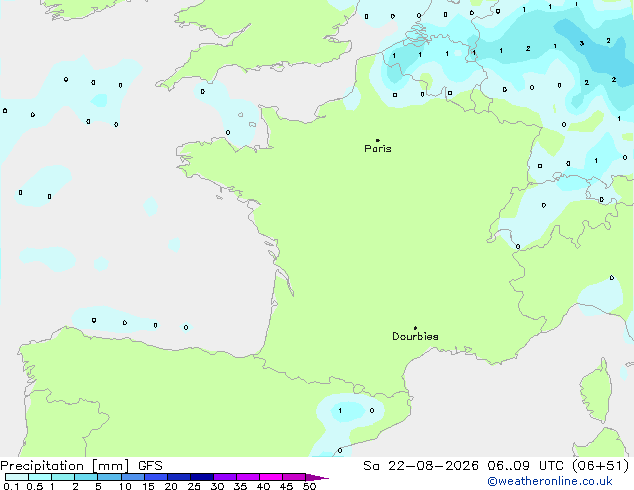Pick the 15–20 mm legend color swatch
The width and height of the screenshot is (634, 490).
[x=155, y=477]
